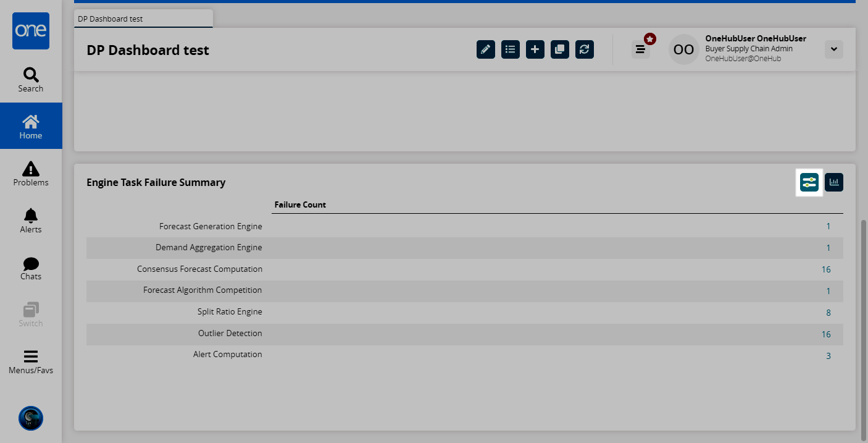The height and width of the screenshot is (443, 868).
Task: Open Alerts from the sidebar
Action: pos(31,221)
